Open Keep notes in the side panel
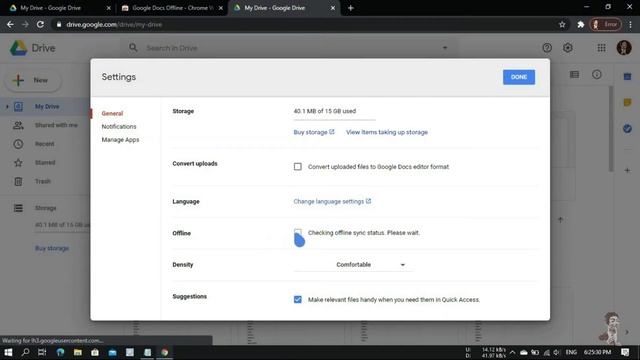This screenshot has width=640, height=360. coord(627,103)
